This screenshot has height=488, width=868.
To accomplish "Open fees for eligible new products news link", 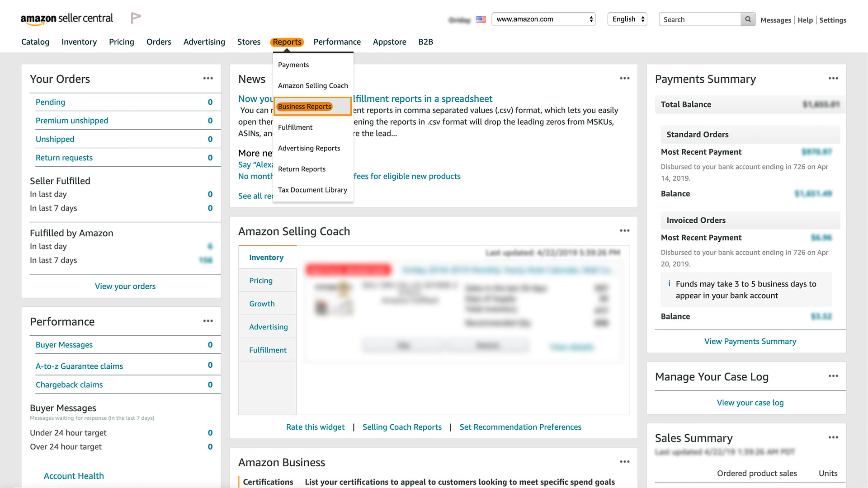I will (x=407, y=176).
